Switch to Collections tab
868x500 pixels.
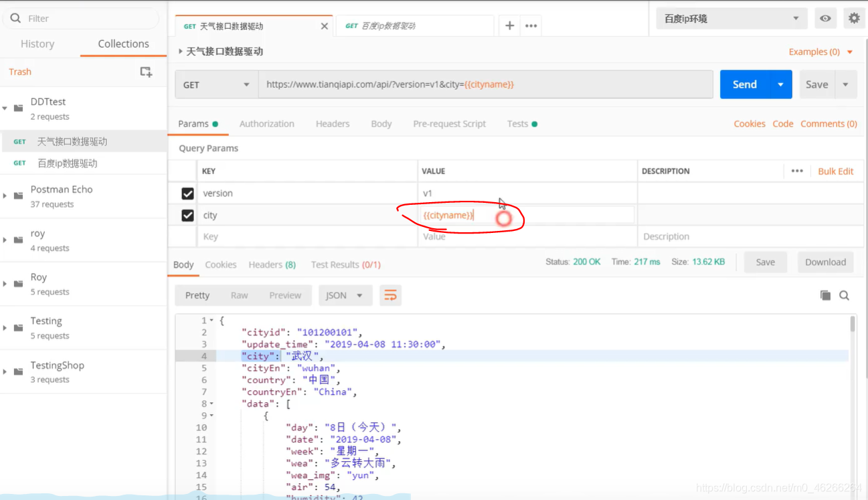pyautogui.click(x=123, y=44)
